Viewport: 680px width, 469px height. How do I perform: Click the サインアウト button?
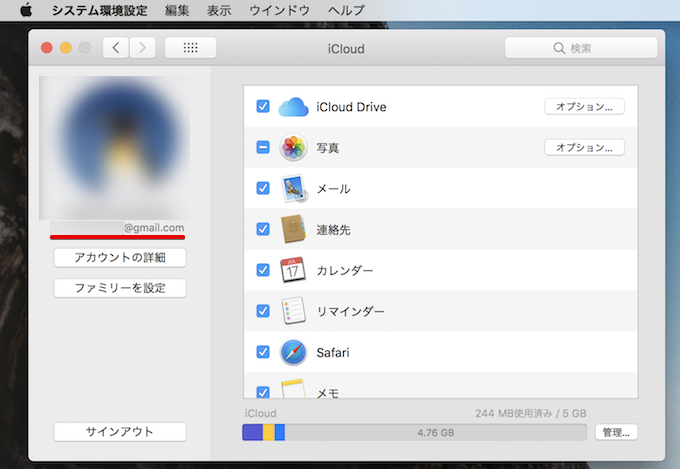click(120, 432)
